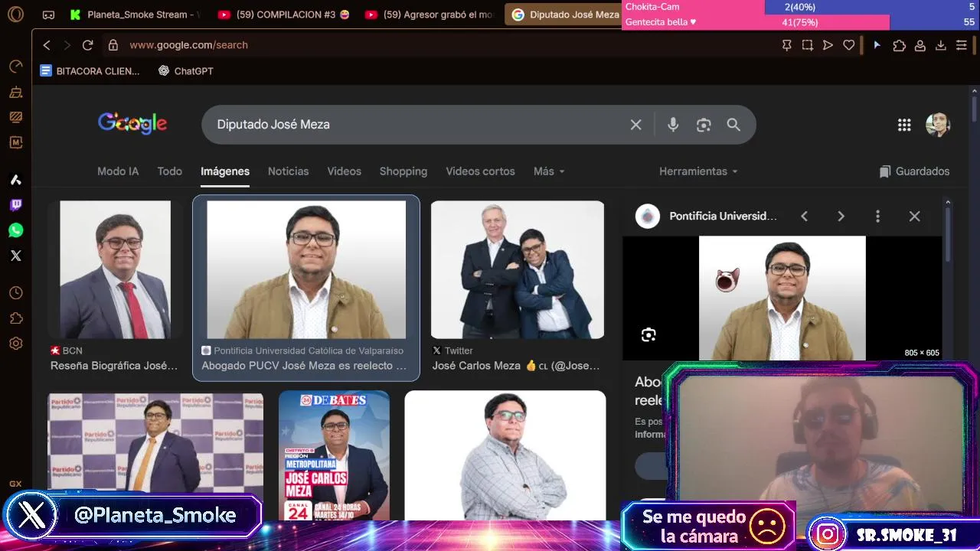Open GX Control speedometer in sidebar
This screenshot has height=551, width=980.
click(15, 67)
